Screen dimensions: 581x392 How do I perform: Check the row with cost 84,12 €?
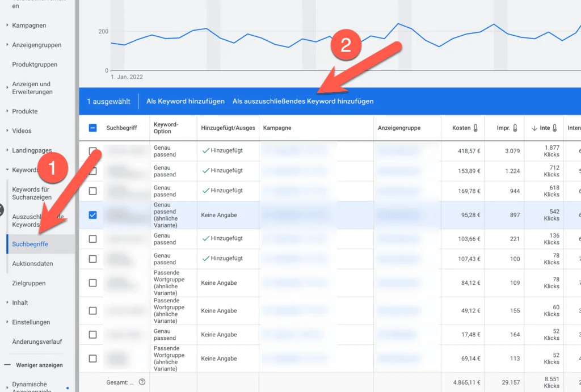[x=92, y=283]
